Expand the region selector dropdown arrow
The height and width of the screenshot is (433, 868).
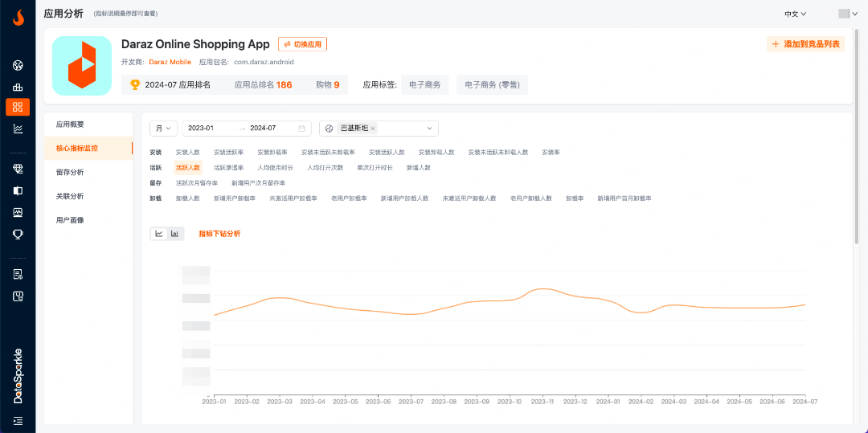click(429, 129)
